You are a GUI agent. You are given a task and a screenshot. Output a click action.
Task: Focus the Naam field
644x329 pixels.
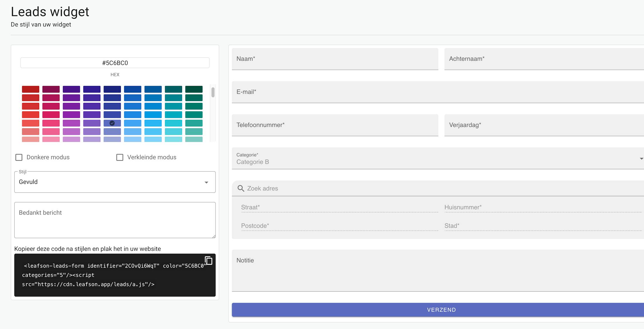pos(335,59)
